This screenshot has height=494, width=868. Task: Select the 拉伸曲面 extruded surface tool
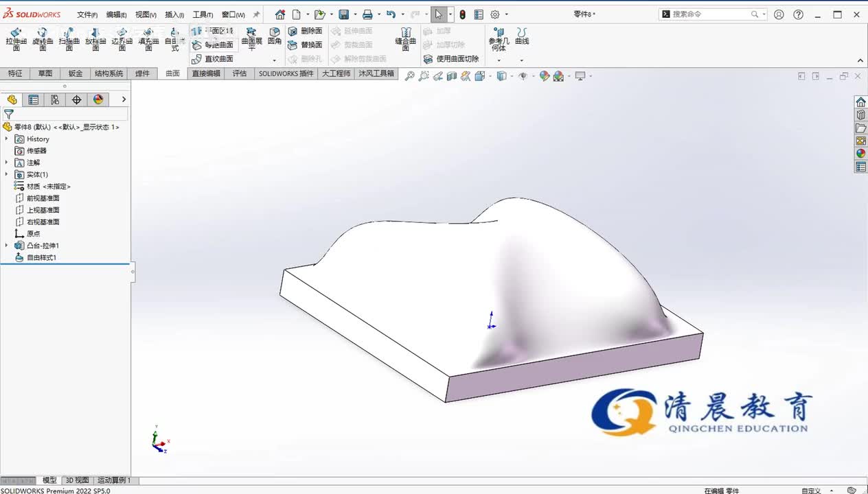coord(16,40)
